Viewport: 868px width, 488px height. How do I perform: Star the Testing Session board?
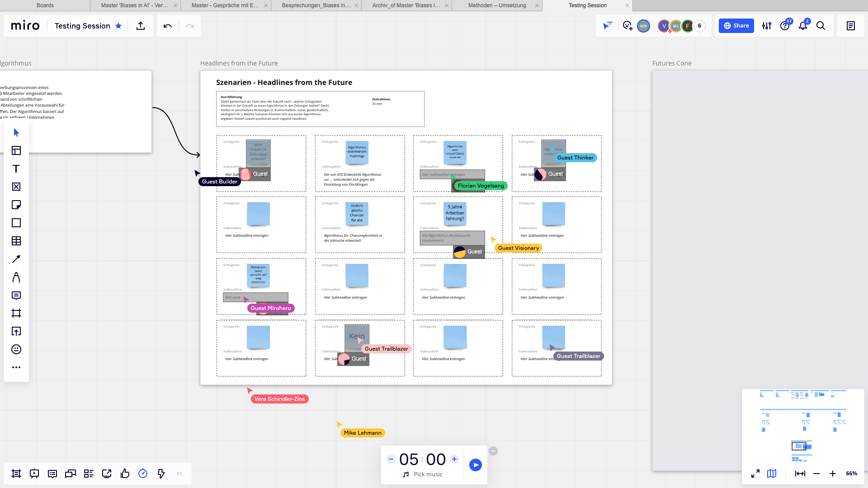click(x=118, y=26)
